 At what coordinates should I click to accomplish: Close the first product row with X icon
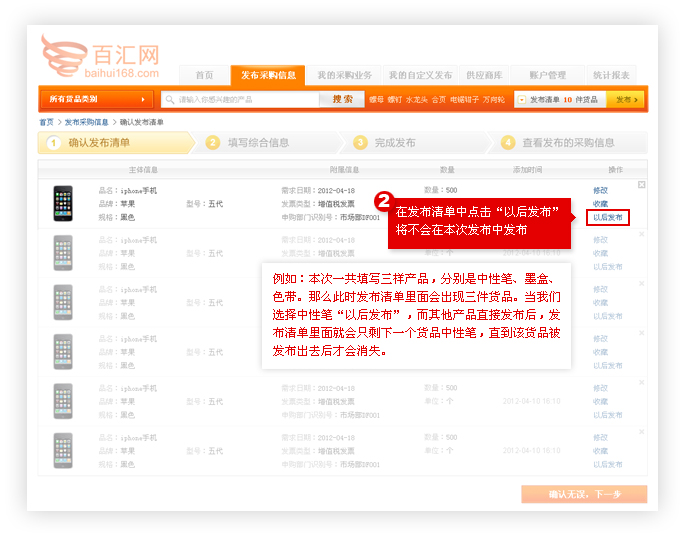coord(642,185)
